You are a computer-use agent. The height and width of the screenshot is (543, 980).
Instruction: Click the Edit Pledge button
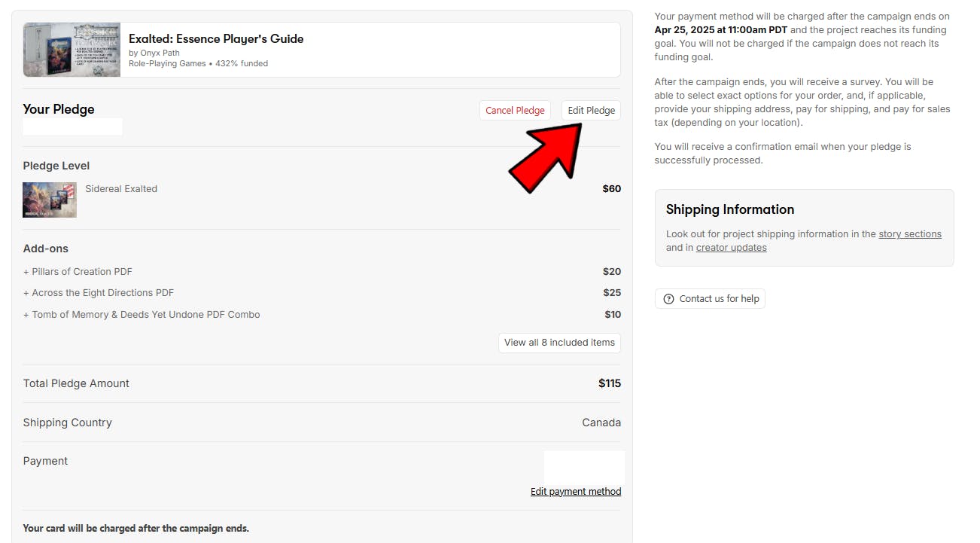coord(591,111)
